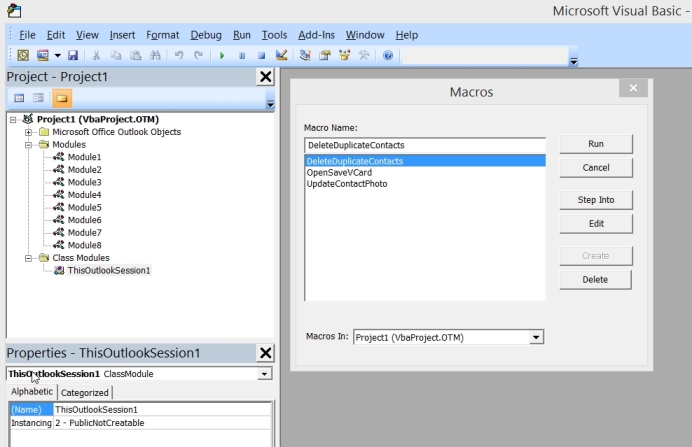Viewport: 692px width, 447px height.
Task: Click View Code icon in Project panel
Action: [x=19, y=98]
